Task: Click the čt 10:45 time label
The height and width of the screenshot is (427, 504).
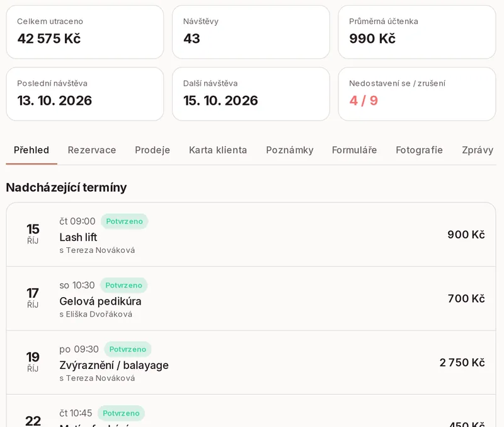Action: point(76,413)
